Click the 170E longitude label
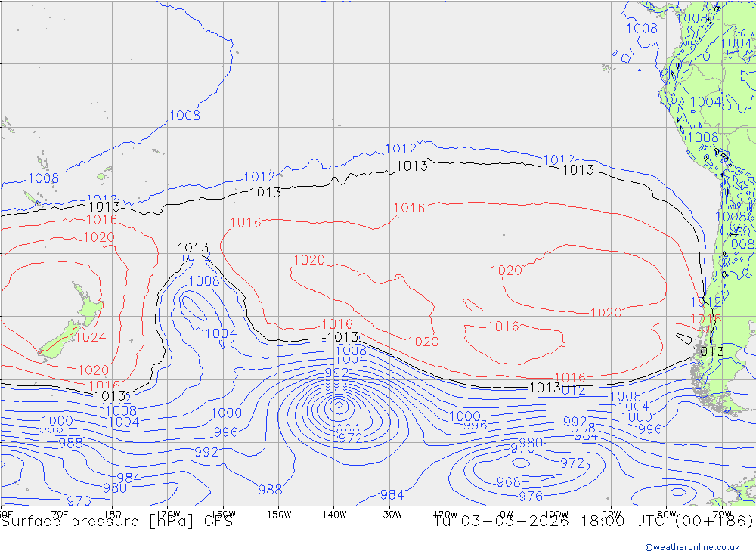756x554 pixels. click(57, 515)
